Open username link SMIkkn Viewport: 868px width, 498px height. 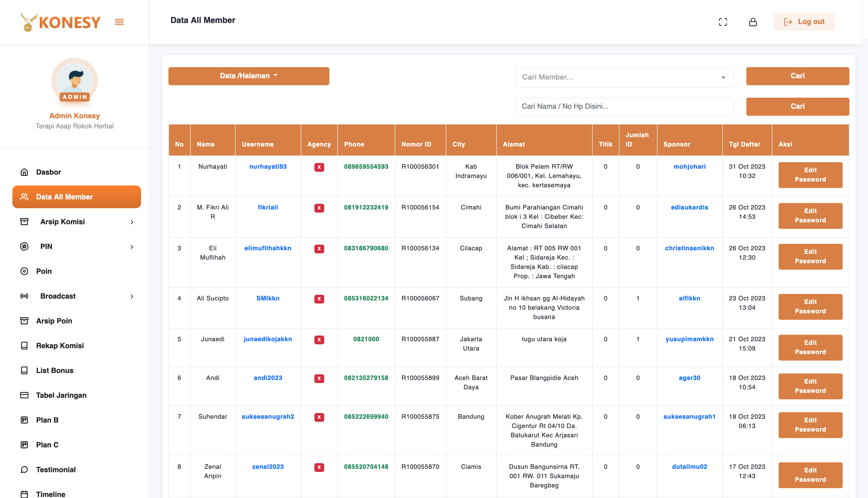pos(268,298)
